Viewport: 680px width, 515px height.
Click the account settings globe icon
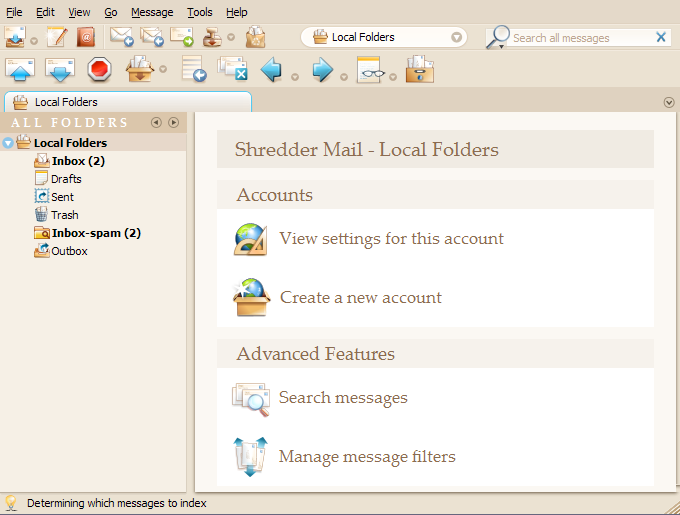(x=251, y=239)
